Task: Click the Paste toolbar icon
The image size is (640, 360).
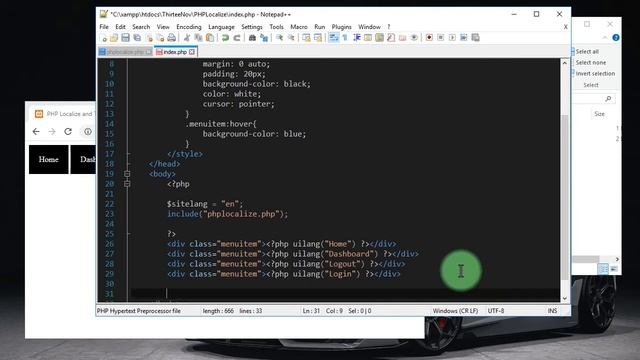Action: coord(210,38)
